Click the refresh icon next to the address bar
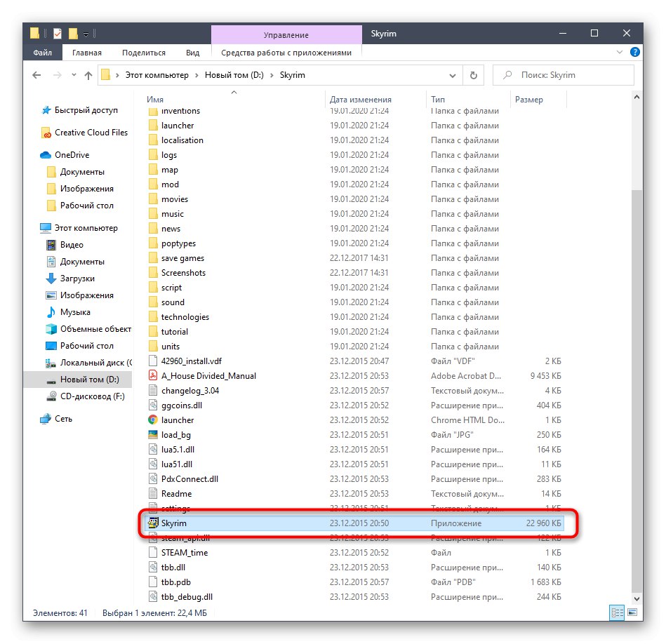 click(472, 75)
